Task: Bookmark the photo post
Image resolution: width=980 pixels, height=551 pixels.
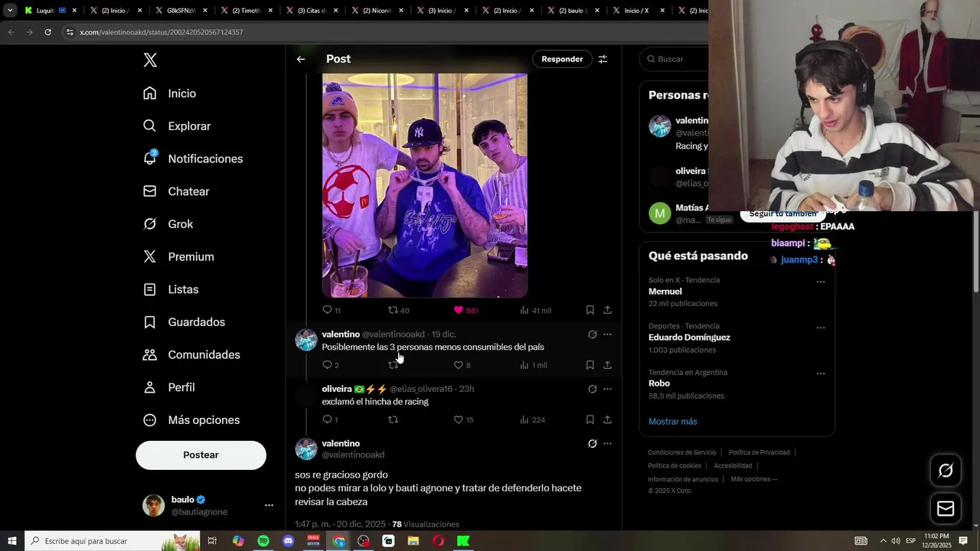Action: click(x=590, y=310)
